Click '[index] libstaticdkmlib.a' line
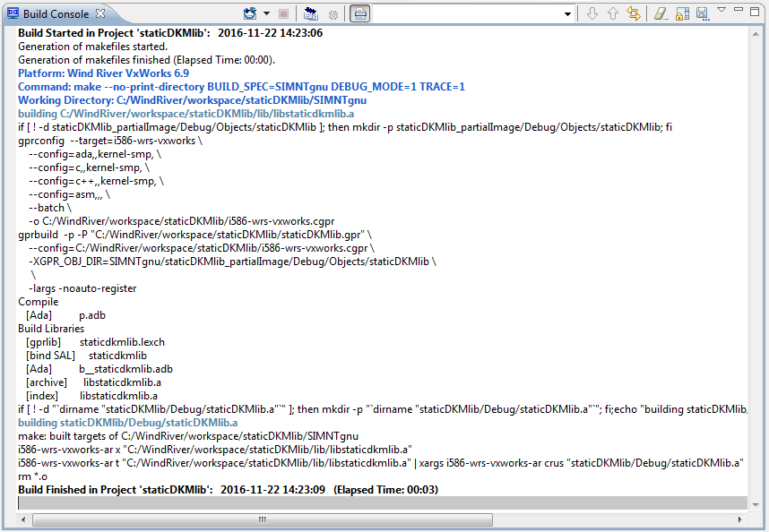Screen dimensions: 769x532 91,396
